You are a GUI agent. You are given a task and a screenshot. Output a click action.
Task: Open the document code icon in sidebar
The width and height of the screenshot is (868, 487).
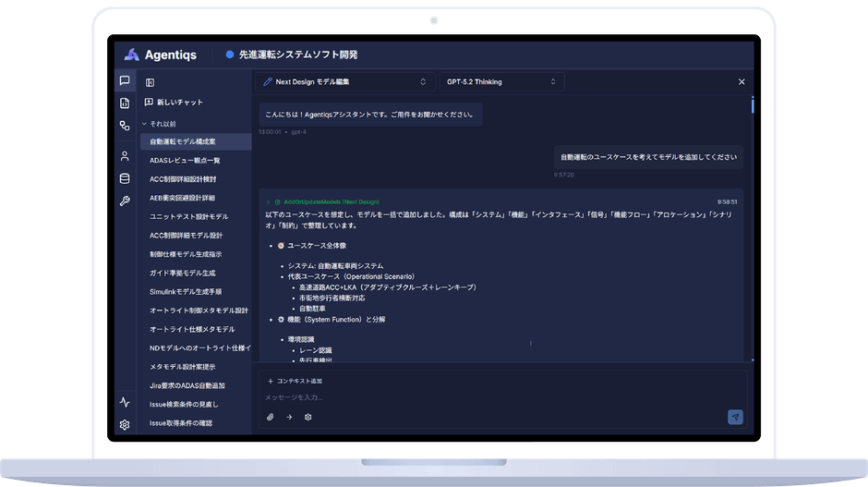click(125, 103)
